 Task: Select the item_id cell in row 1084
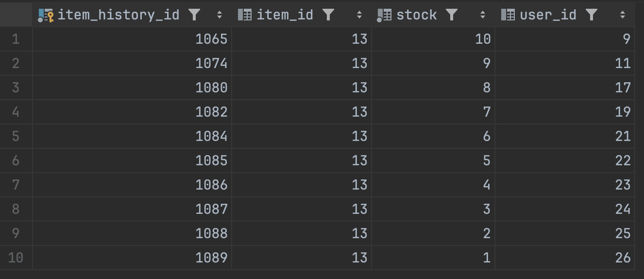(302, 136)
